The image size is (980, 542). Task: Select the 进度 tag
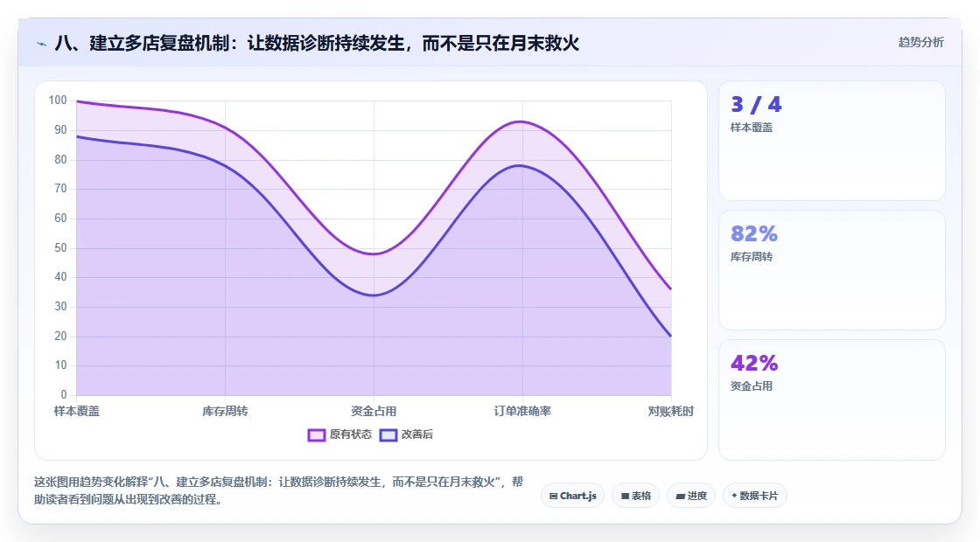691,496
